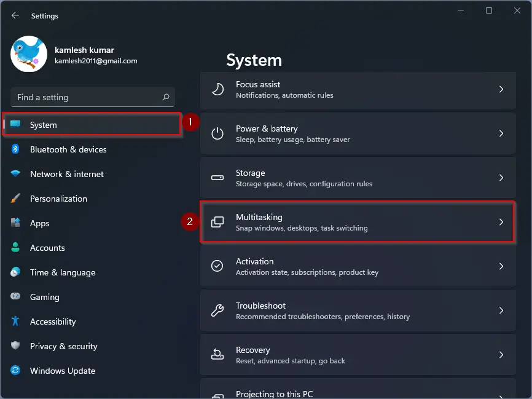Click the Activation checkmark icon

[217, 266]
